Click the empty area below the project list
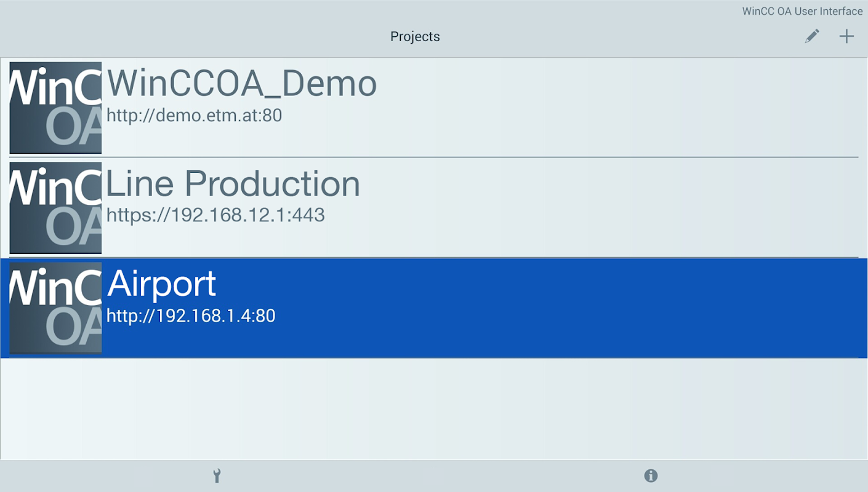 pos(431,409)
